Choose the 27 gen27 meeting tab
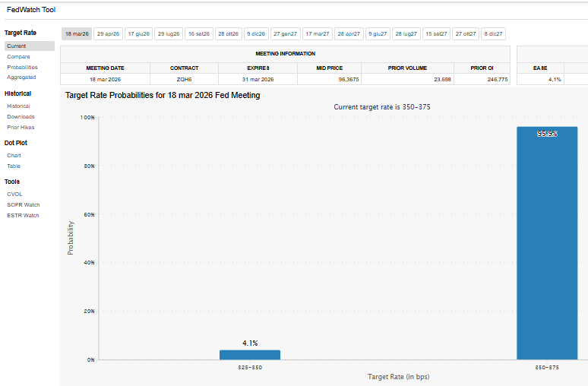The height and width of the screenshot is (386, 588). point(286,34)
